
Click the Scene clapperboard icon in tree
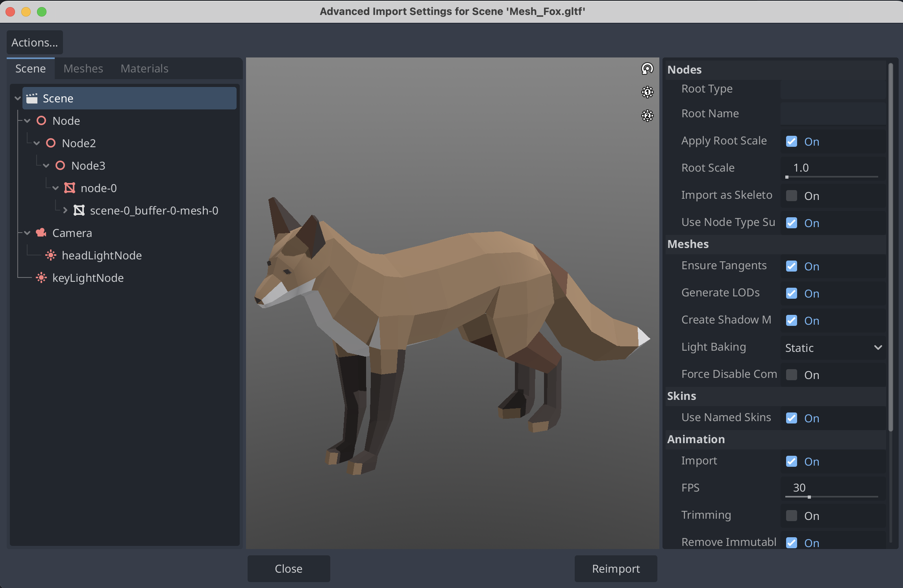pos(32,98)
